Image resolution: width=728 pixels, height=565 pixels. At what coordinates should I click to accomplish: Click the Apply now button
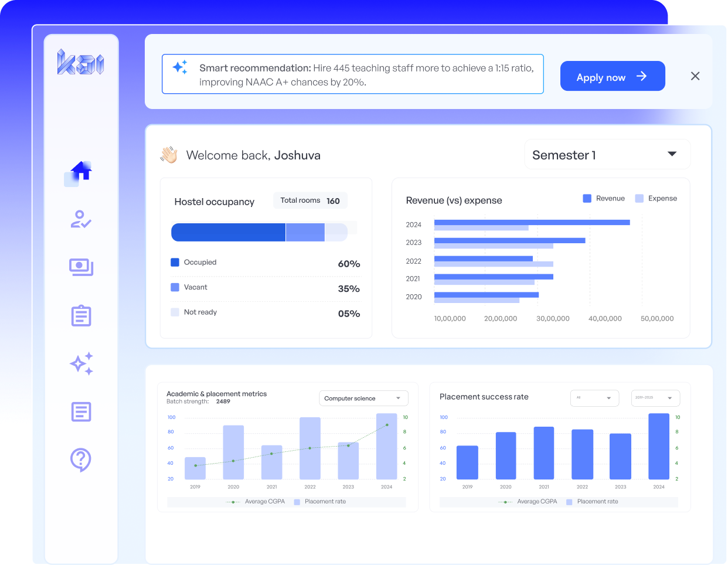612,76
